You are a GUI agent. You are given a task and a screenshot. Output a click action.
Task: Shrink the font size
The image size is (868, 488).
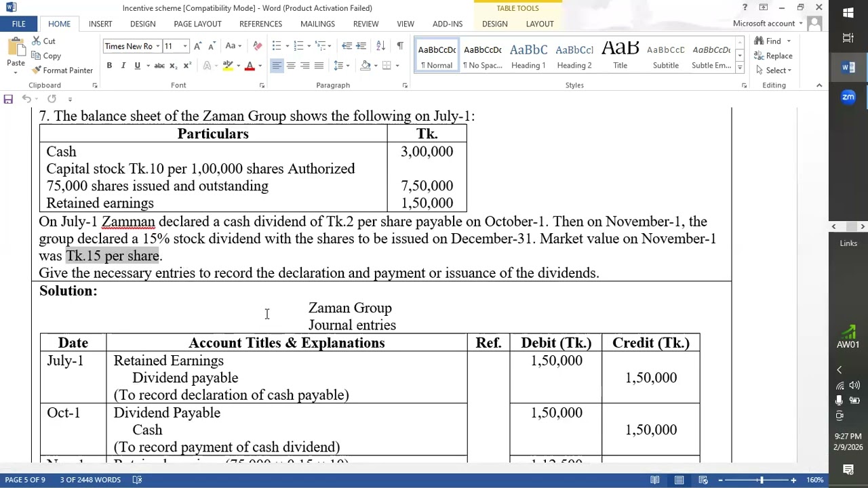[212, 46]
